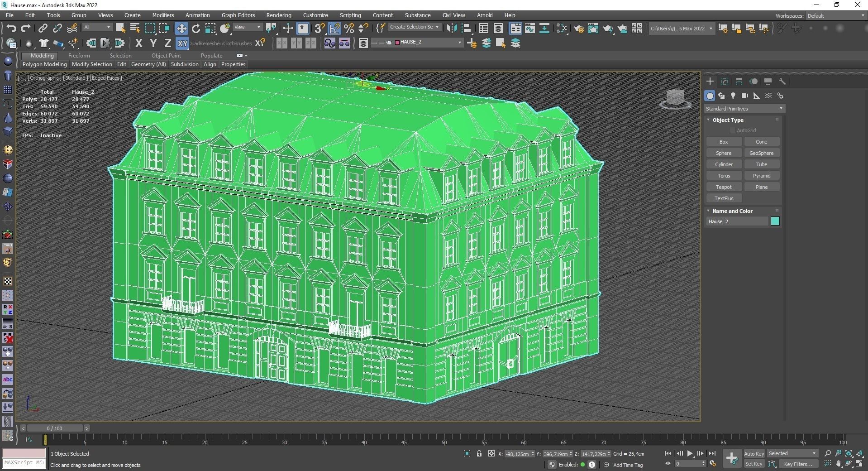Constrain transform to XY plane
Screen dimensions: 868x471
point(182,43)
